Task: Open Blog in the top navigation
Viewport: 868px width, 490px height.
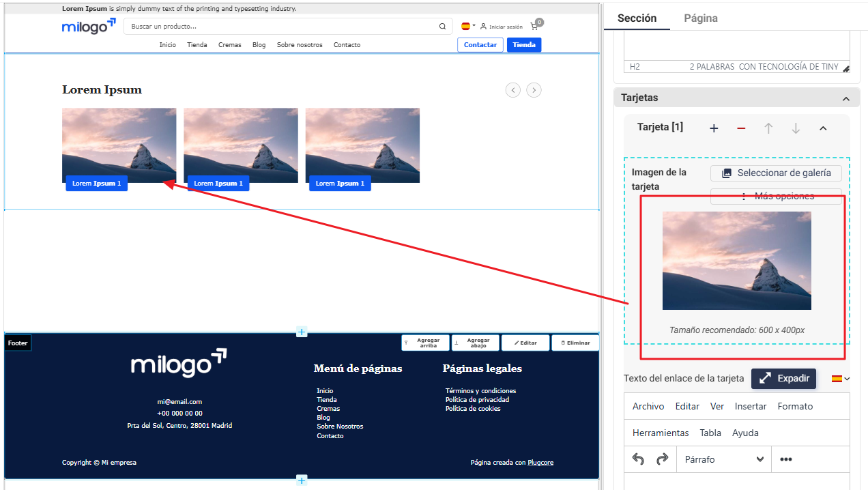Action: click(259, 45)
